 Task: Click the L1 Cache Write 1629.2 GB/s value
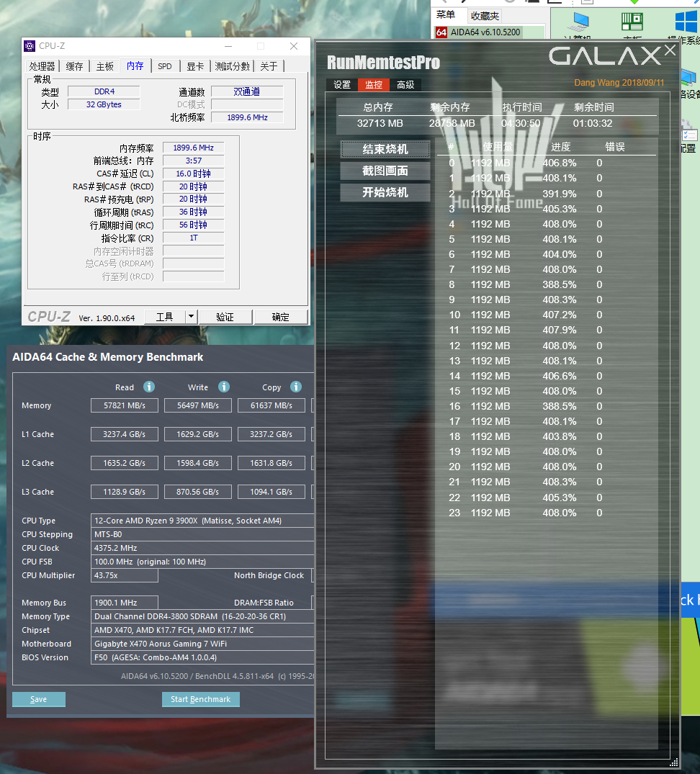click(198, 434)
